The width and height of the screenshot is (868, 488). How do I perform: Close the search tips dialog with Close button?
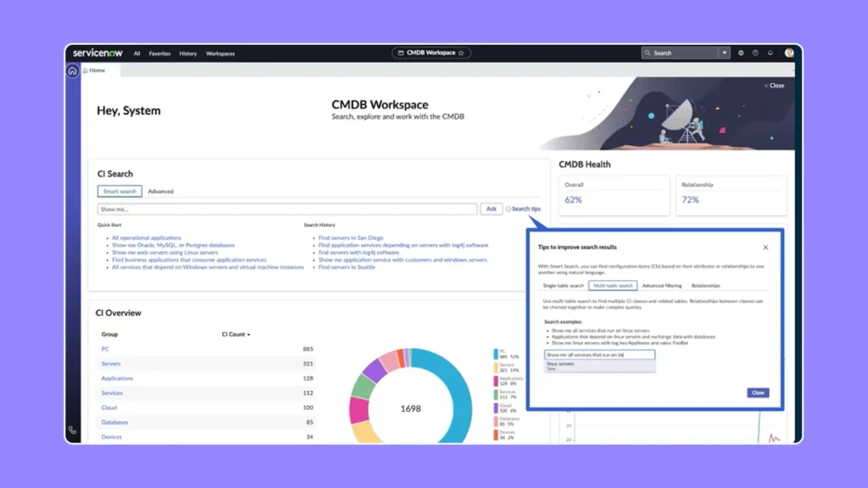pos(757,392)
